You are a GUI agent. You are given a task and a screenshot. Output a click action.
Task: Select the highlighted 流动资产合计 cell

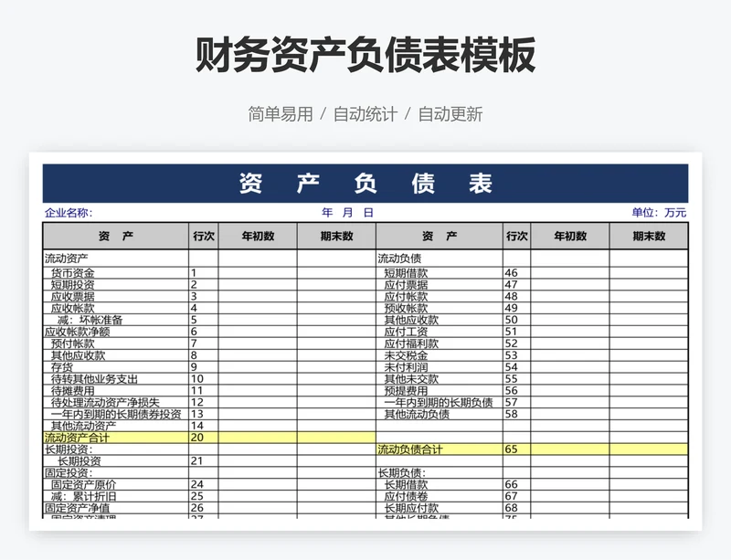116,438
